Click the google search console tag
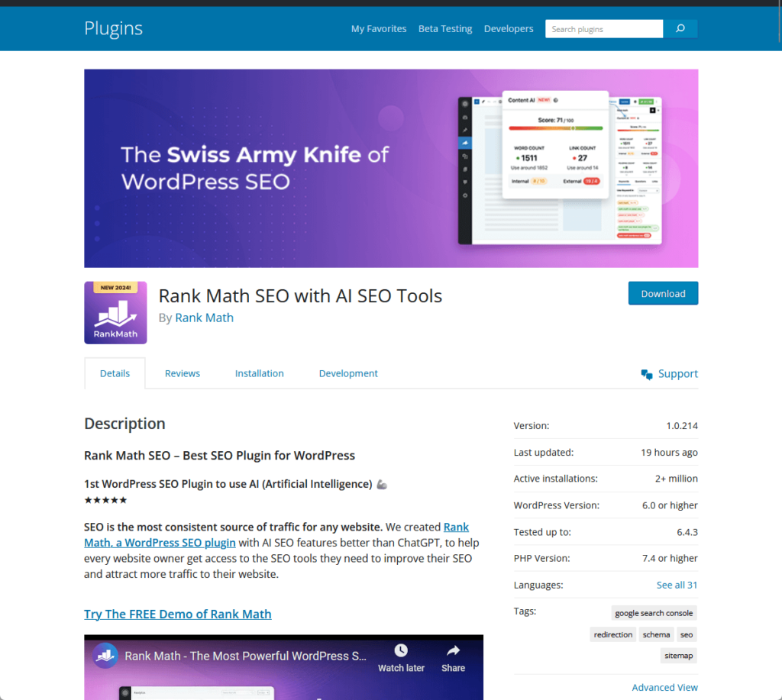782x700 pixels. coord(654,613)
